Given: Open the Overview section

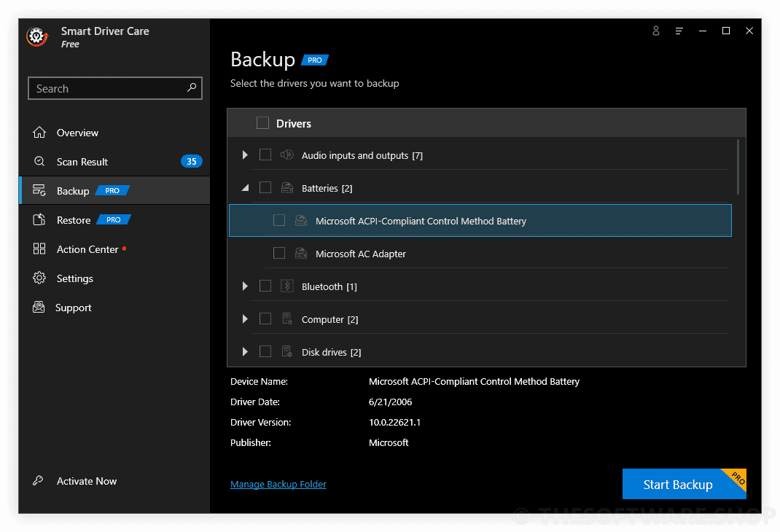Looking at the screenshot, I should tap(114, 133).
